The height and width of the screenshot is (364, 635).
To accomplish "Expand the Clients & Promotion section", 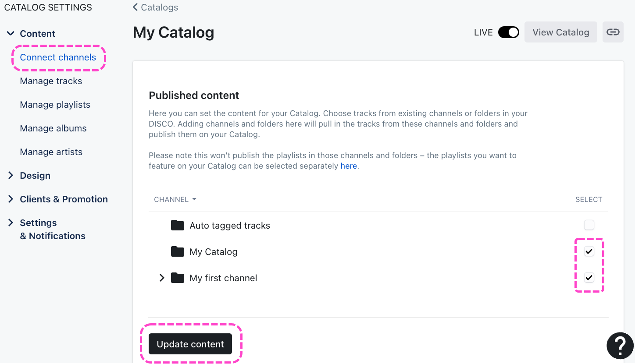I will click(11, 199).
